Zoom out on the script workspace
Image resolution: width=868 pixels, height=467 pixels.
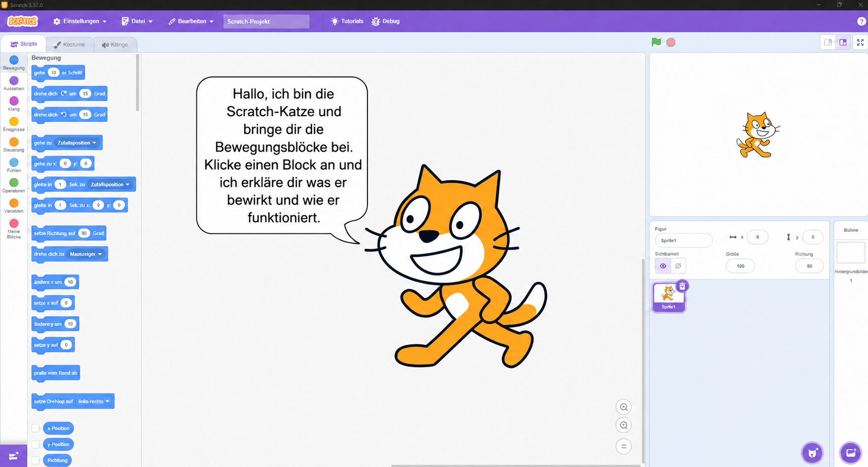pyautogui.click(x=624, y=425)
